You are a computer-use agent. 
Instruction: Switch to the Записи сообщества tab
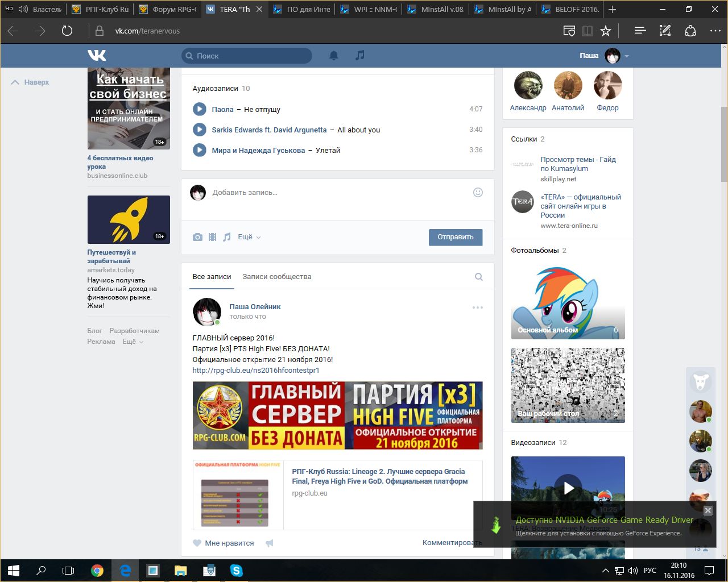277,277
